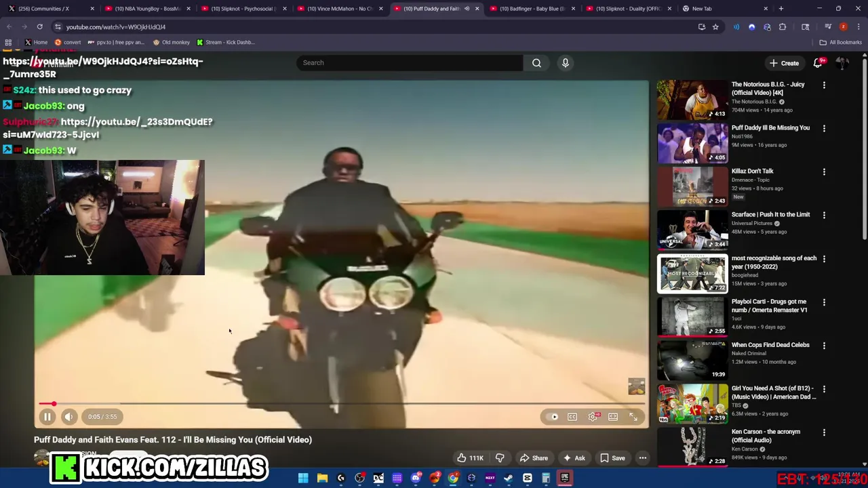Image resolution: width=868 pixels, height=488 pixels.
Task: Open the All Bookmarks folder
Action: click(x=840, y=42)
